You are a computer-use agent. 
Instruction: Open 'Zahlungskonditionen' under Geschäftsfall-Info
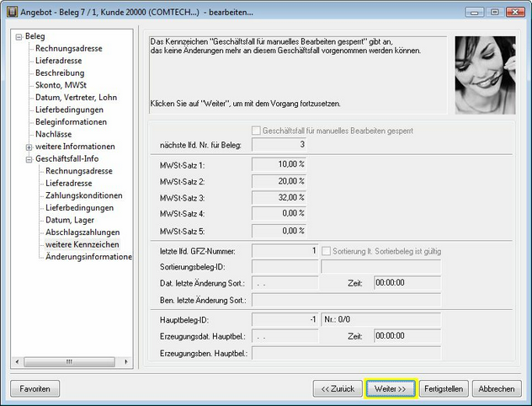coord(83,195)
